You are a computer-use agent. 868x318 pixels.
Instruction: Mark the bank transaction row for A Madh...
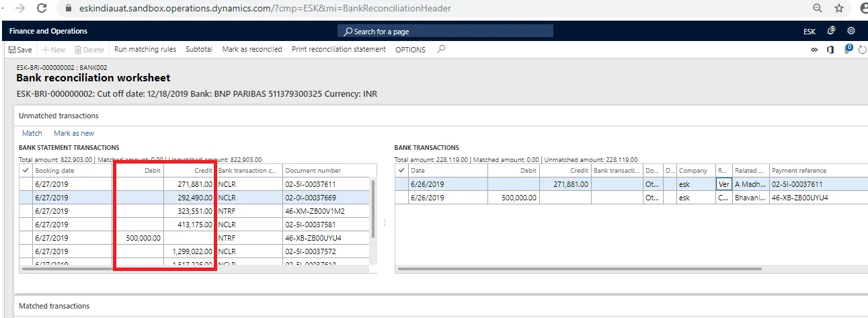(401, 184)
